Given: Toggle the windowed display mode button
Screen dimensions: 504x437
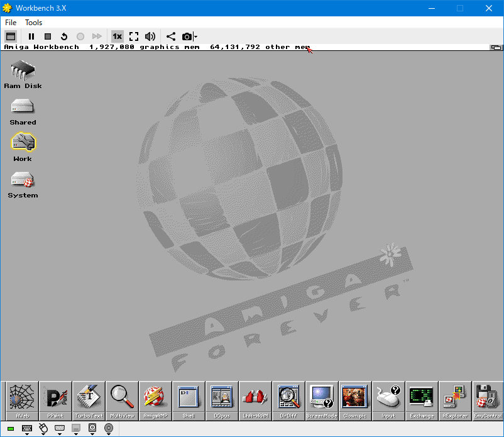Looking at the screenshot, I should (x=11, y=36).
